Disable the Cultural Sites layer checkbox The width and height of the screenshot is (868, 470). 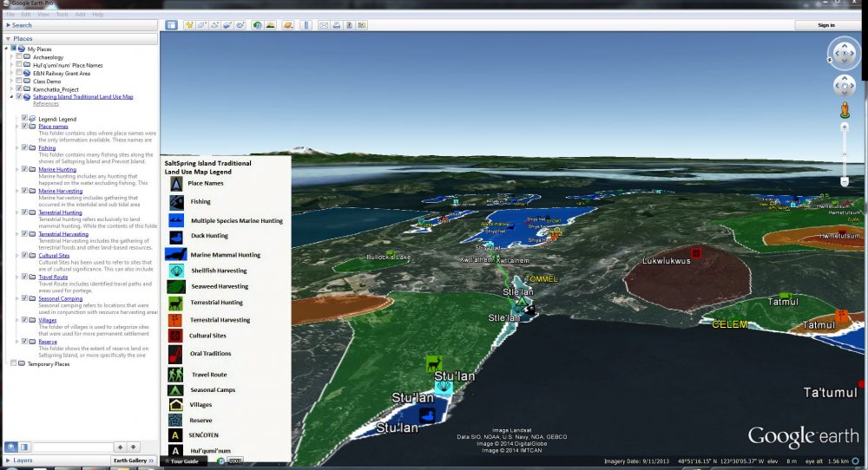[x=25, y=256]
